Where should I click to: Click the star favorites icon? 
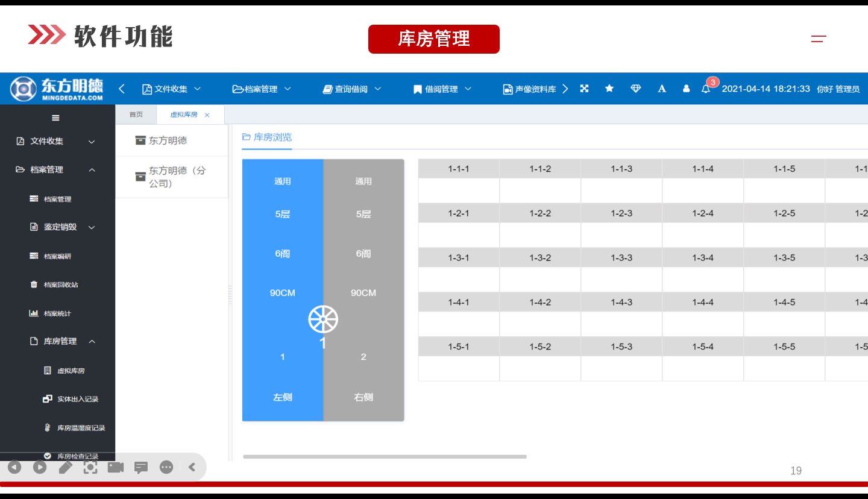[x=609, y=89]
